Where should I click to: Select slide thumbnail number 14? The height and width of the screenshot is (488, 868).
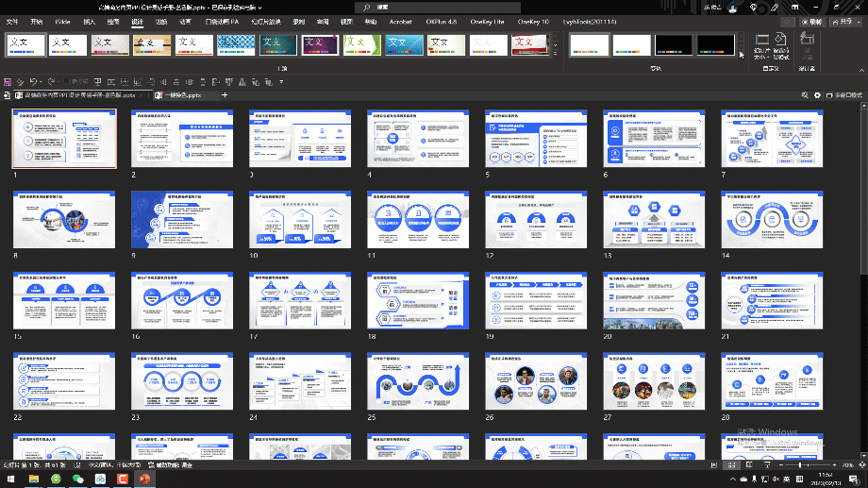[x=772, y=219]
